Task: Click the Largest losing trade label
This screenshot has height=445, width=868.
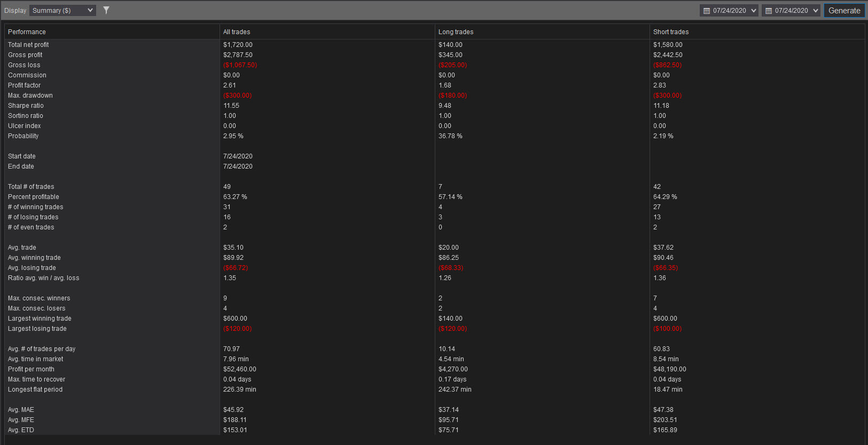Action: [37, 329]
